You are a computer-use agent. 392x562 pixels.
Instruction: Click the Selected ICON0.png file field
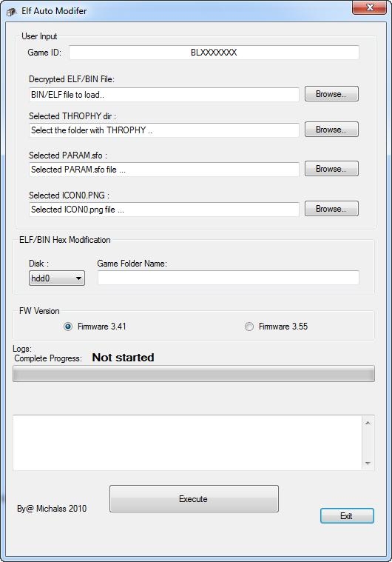(164, 210)
